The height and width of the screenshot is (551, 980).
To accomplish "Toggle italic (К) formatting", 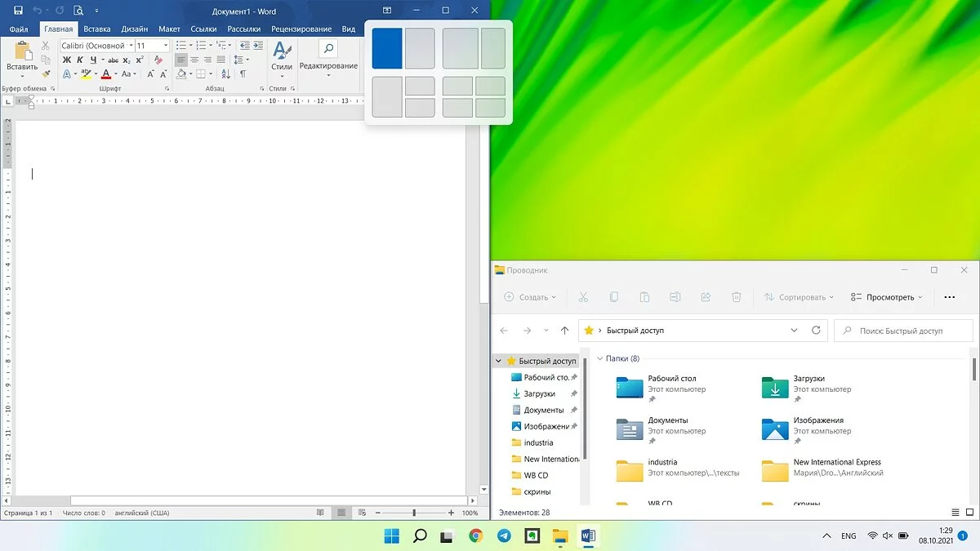I will pyautogui.click(x=80, y=60).
